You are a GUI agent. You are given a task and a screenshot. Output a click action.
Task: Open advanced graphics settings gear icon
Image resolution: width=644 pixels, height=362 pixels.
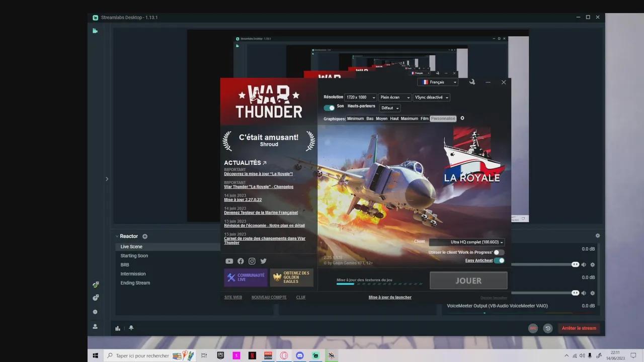tap(462, 119)
